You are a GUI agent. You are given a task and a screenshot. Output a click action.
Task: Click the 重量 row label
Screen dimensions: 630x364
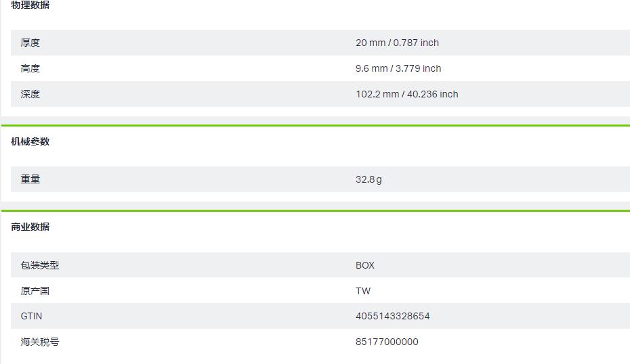pos(30,179)
